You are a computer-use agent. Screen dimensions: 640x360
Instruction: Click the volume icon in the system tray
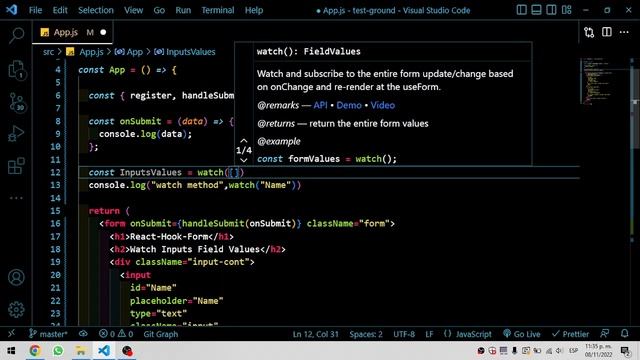(559, 351)
